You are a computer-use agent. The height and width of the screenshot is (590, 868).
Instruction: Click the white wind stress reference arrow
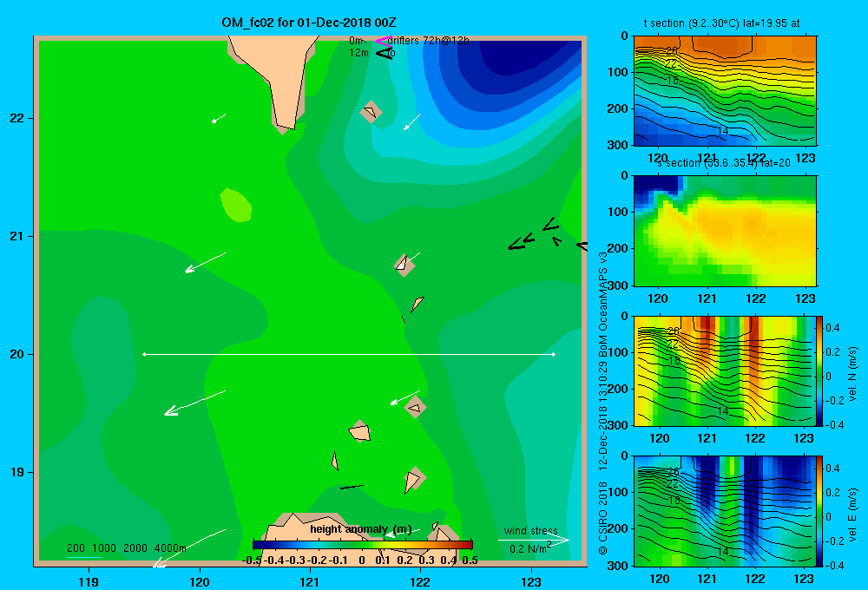534,540
